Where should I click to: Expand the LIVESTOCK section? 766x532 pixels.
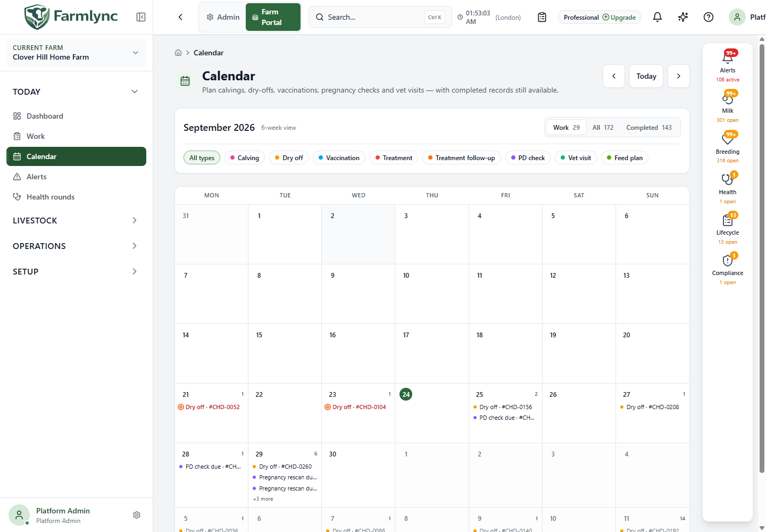[76, 220]
